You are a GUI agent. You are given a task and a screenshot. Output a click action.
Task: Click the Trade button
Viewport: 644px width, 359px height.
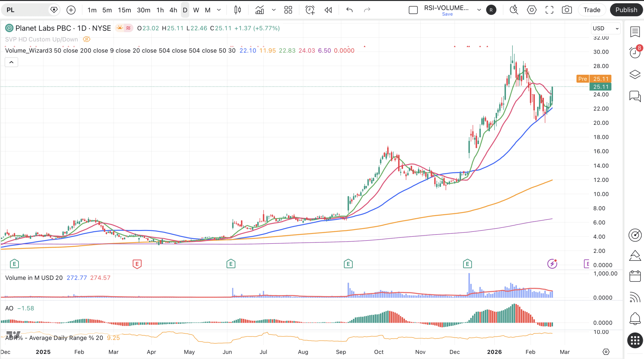592,10
